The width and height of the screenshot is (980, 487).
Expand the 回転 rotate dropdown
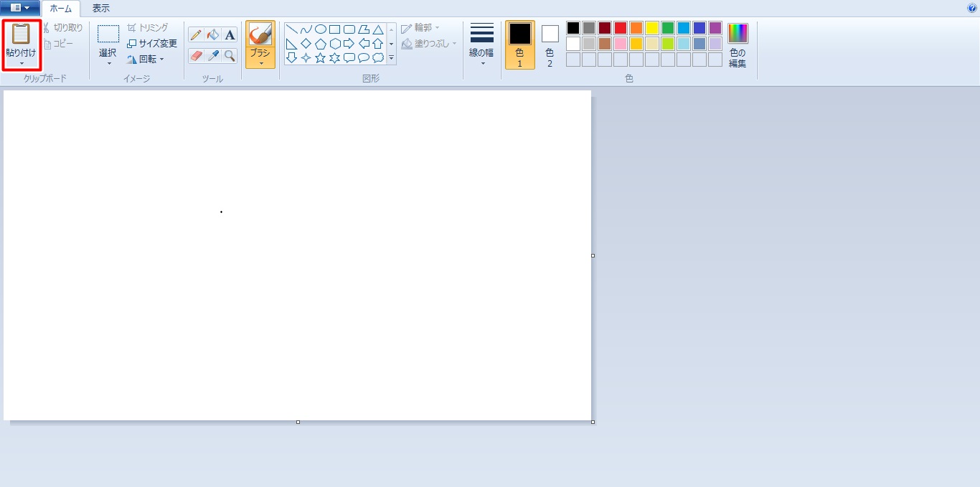(161, 60)
